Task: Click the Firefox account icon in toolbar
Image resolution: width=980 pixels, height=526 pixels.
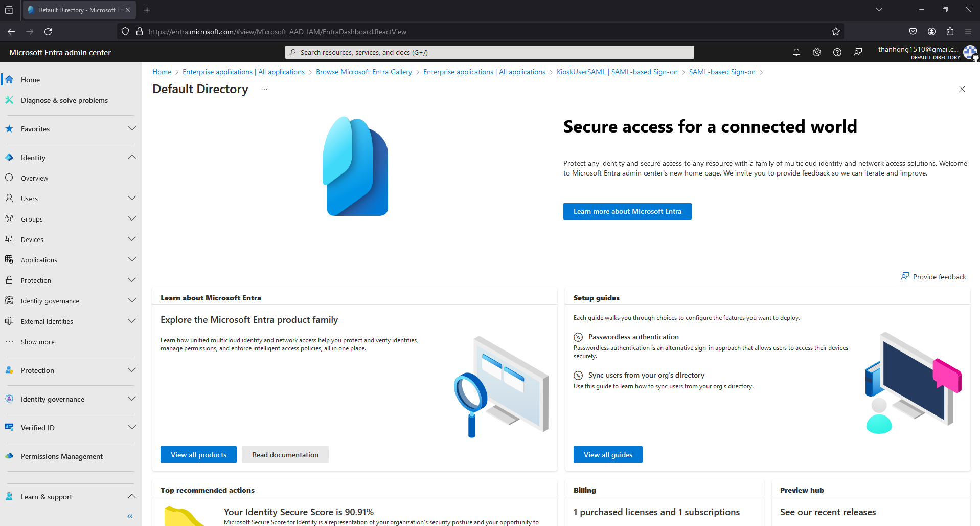Action: coord(931,32)
